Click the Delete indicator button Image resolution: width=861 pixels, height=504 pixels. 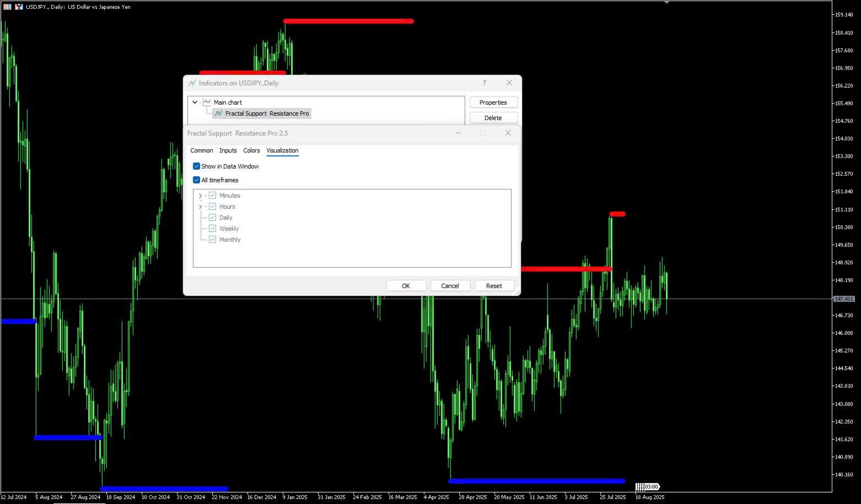point(493,118)
